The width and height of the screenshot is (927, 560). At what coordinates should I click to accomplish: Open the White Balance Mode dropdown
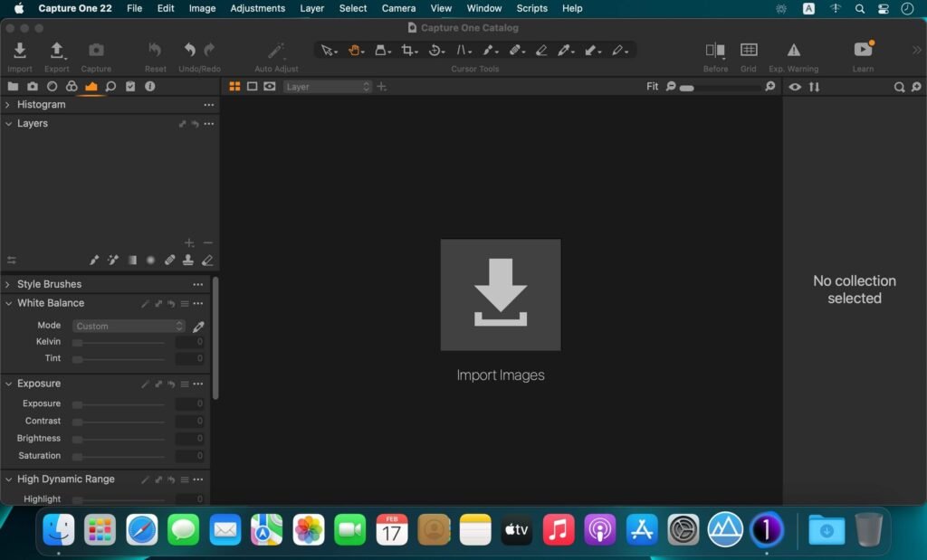click(x=127, y=326)
